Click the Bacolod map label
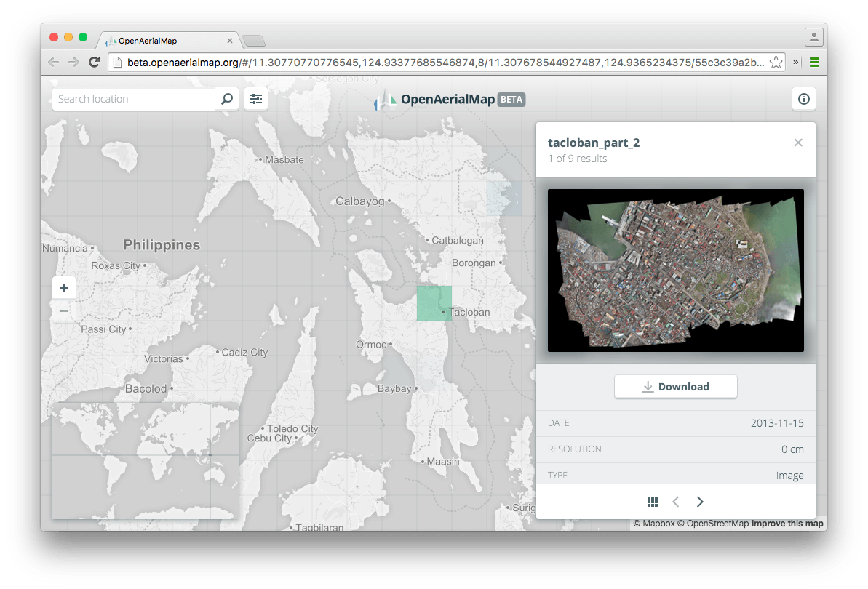Viewport: 868px width, 589px height. pyautogui.click(x=146, y=389)
